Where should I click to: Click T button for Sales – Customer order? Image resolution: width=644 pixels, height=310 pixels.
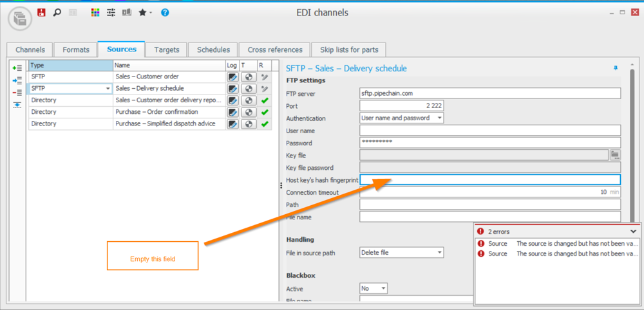pos(249,77)
